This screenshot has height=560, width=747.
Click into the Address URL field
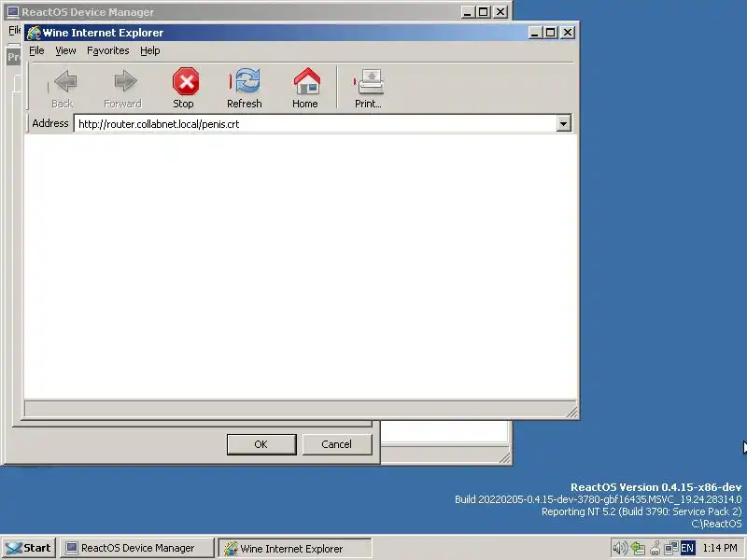(x=316, y=124)
